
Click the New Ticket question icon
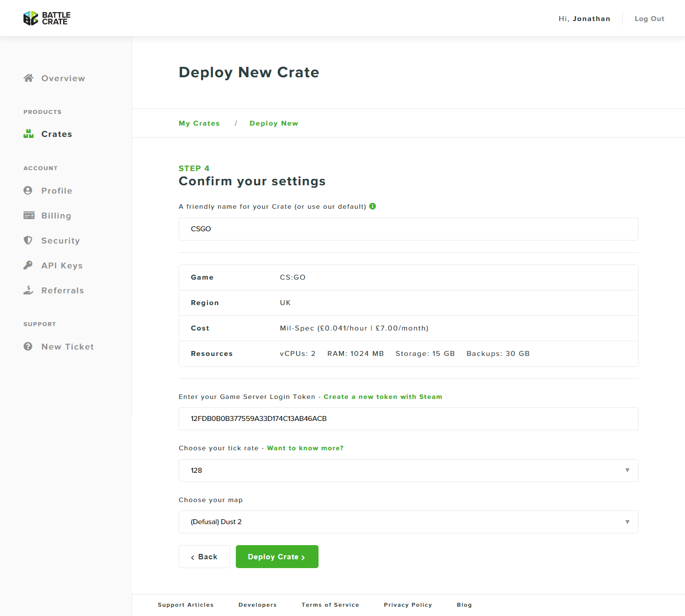[28, 346]
